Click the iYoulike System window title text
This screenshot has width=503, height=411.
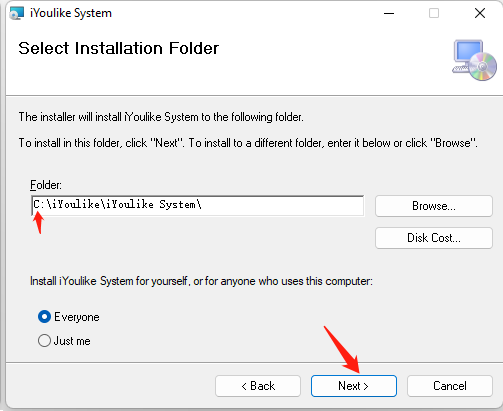[71, 13]
